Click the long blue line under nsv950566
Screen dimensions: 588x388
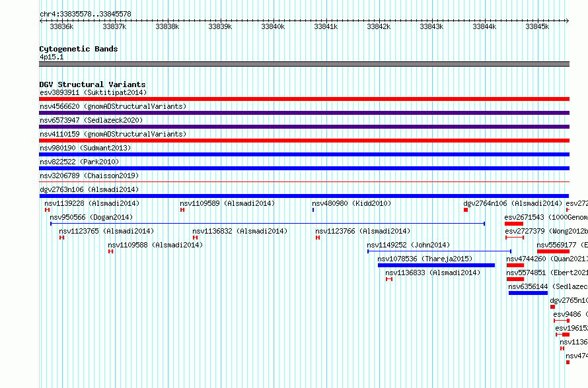tap(268, 224)
